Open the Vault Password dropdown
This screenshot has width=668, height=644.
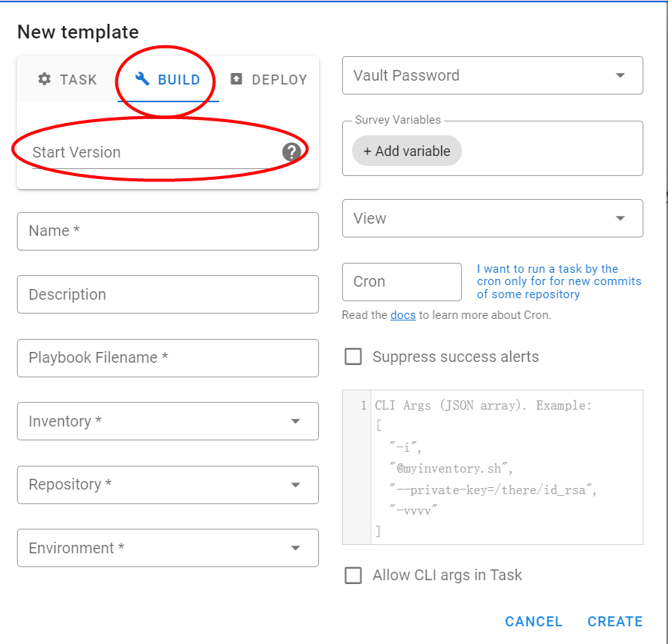coord(620,75)
